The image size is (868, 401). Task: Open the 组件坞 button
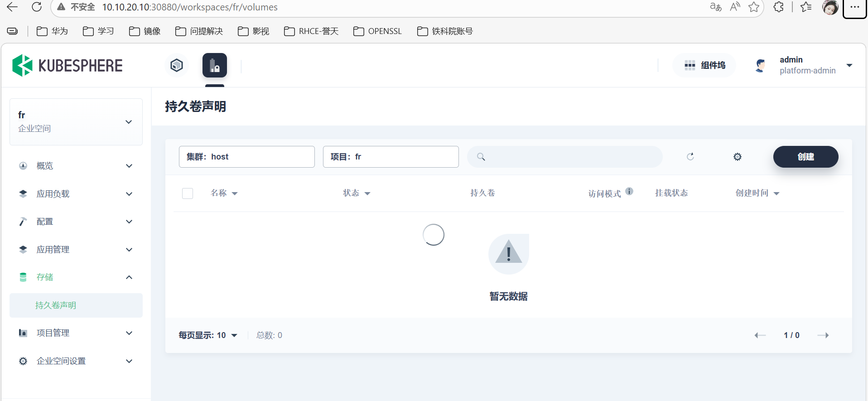pos(705,66)
